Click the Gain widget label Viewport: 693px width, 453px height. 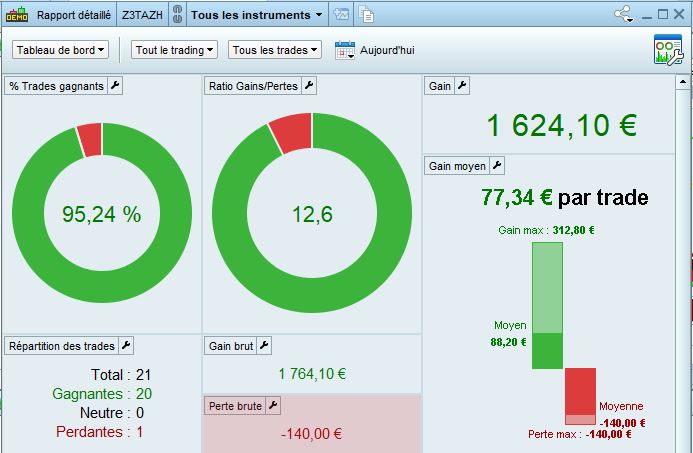[440, 86]
